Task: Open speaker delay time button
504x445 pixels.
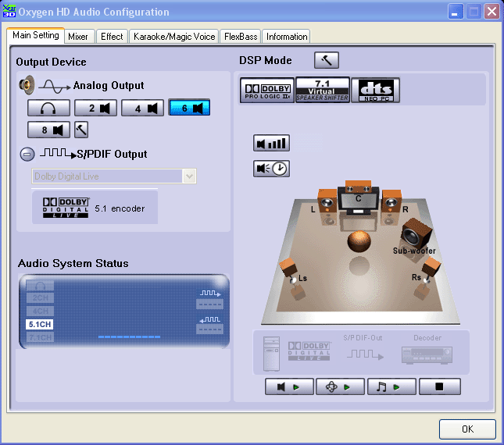Action: click(x=271, y=169)
